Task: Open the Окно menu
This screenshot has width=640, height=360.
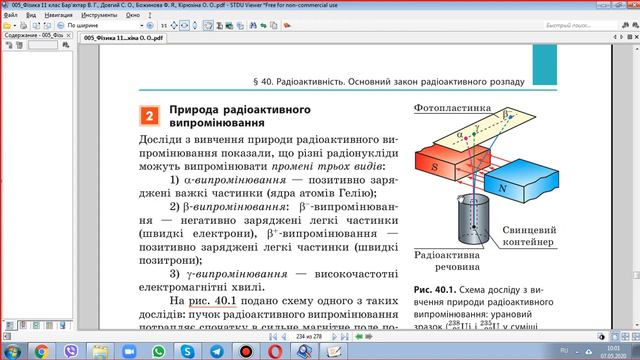Action: (x=133, y=15)
